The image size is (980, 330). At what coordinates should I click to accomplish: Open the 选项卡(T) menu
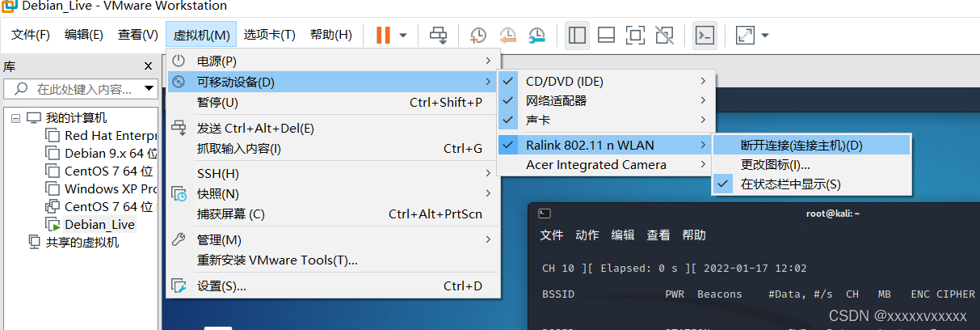pos(270,35)
